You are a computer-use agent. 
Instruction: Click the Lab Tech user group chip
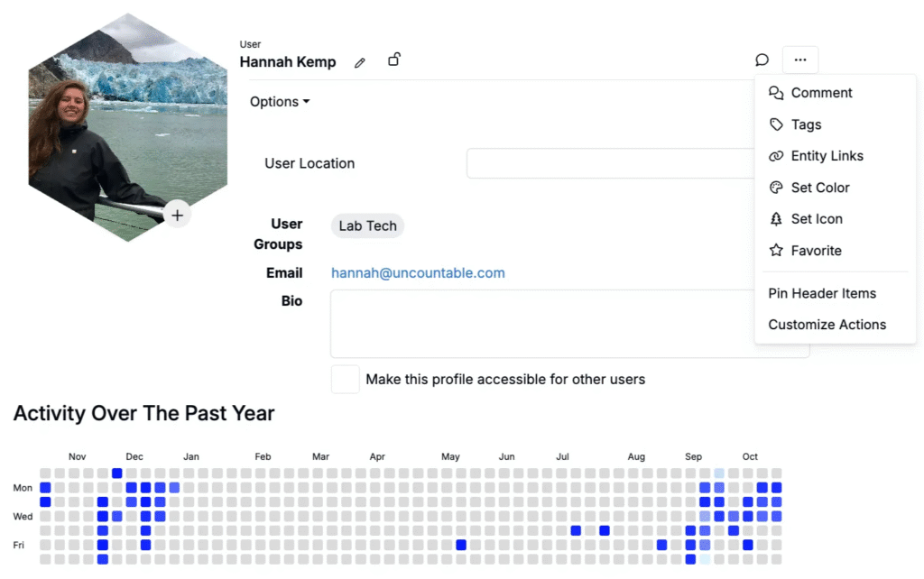[x=367, y=225]
